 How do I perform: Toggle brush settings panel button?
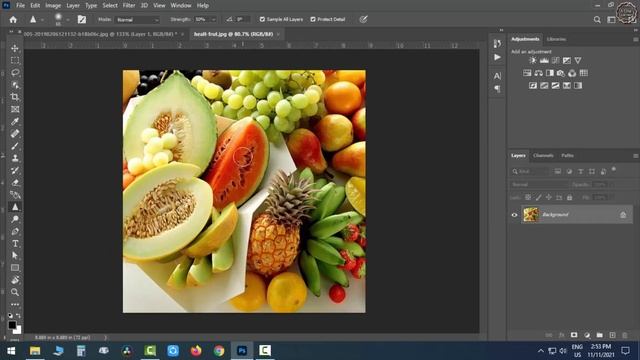[x=82, y=19]
